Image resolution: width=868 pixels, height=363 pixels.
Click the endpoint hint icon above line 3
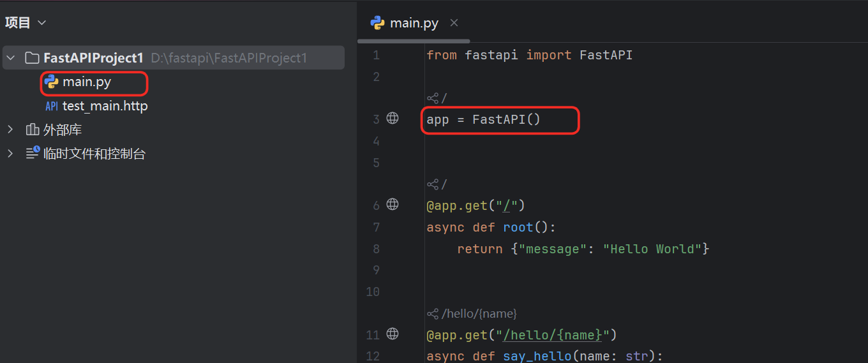point(433,98)
